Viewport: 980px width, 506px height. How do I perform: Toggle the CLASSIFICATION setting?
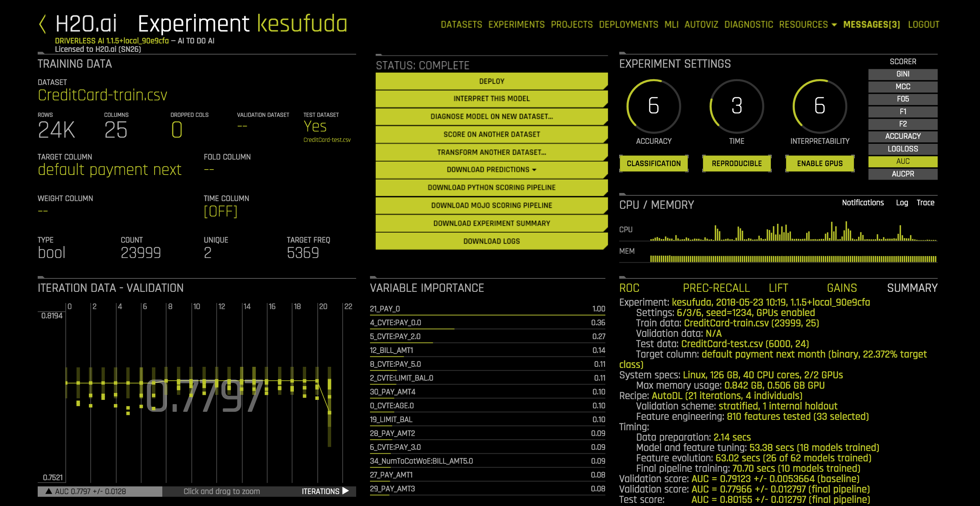[x=653, y=163]
